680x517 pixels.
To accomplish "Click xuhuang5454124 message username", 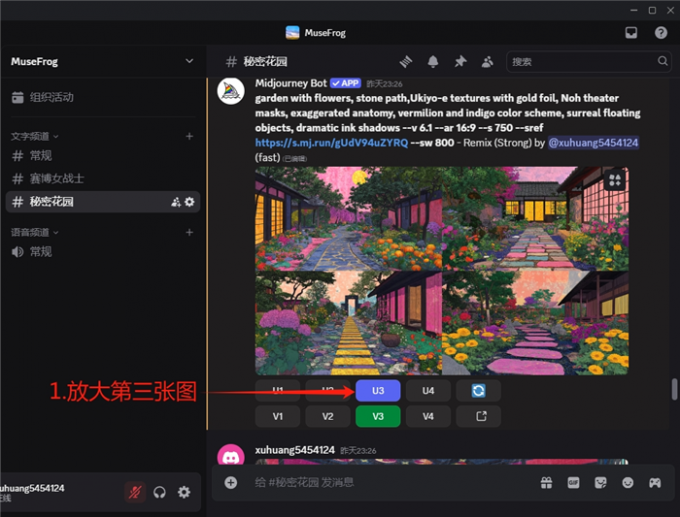I will pos(295,450).
